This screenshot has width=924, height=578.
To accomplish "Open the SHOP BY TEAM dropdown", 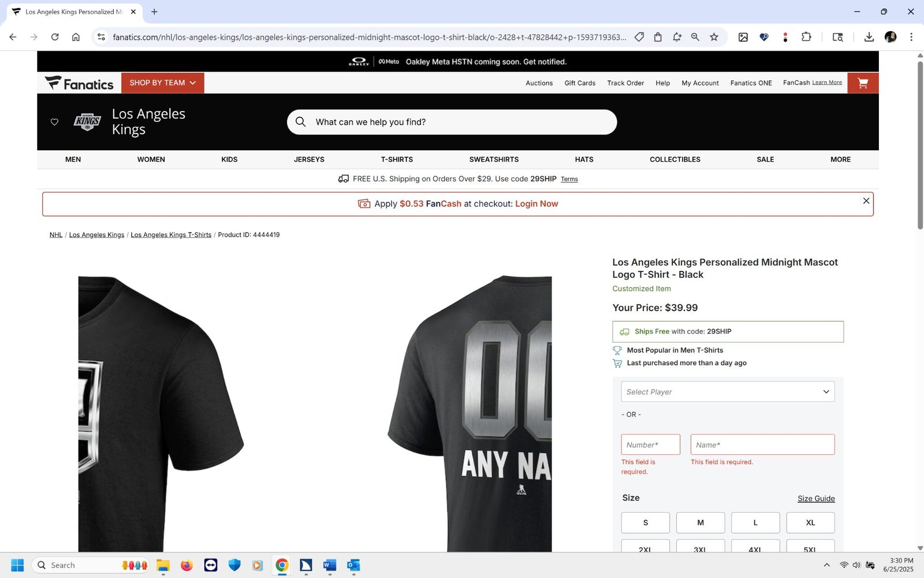I will pos(163,83).
